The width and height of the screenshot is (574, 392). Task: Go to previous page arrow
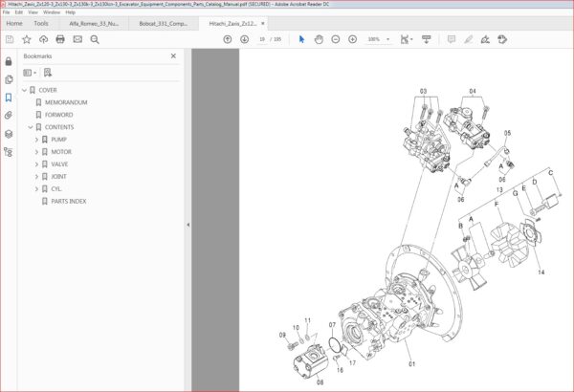228,39
